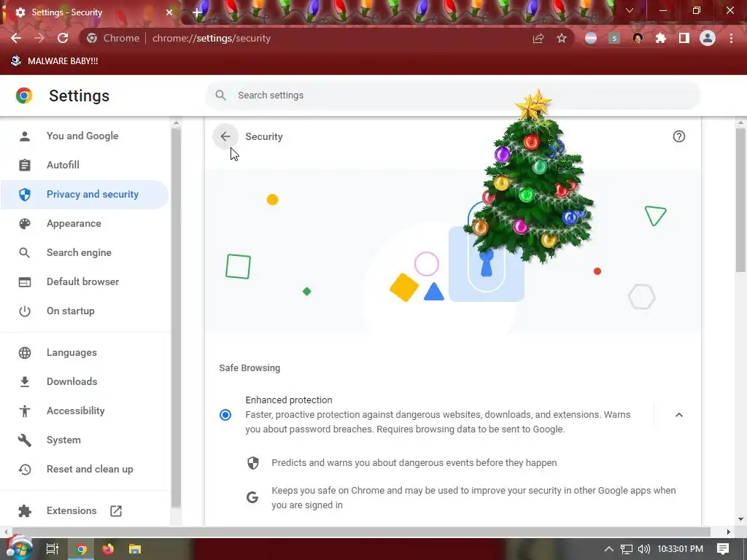Click the address bar URL

click(x=212, y=38)
